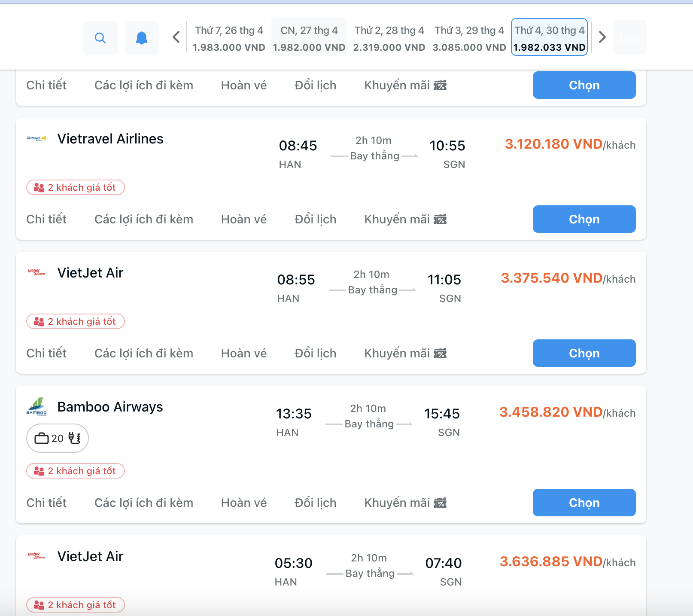Click the faded Lịch calendar button
Viewport: 693px width, 616px height.
(629, 38)
